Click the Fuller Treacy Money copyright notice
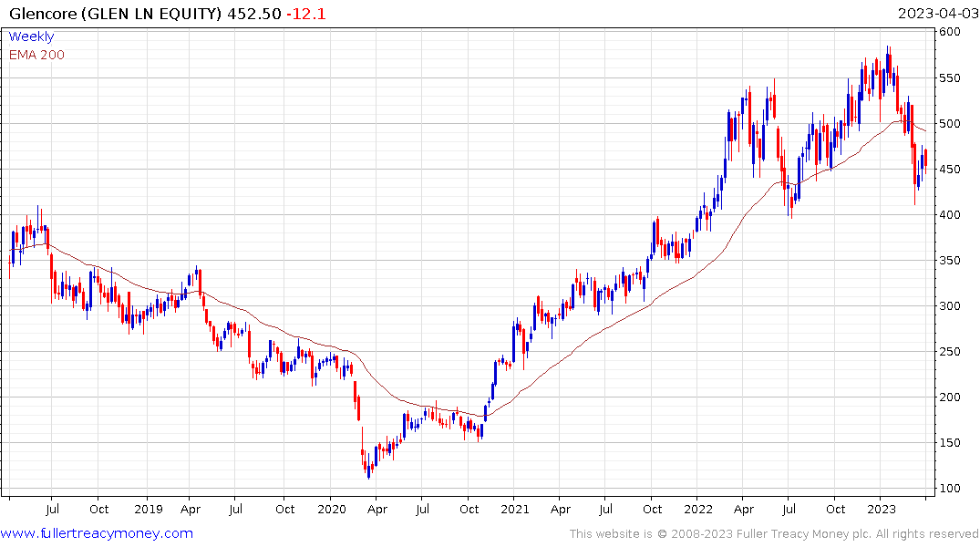Viewport: 980px width, 547px height. [774, 534]
